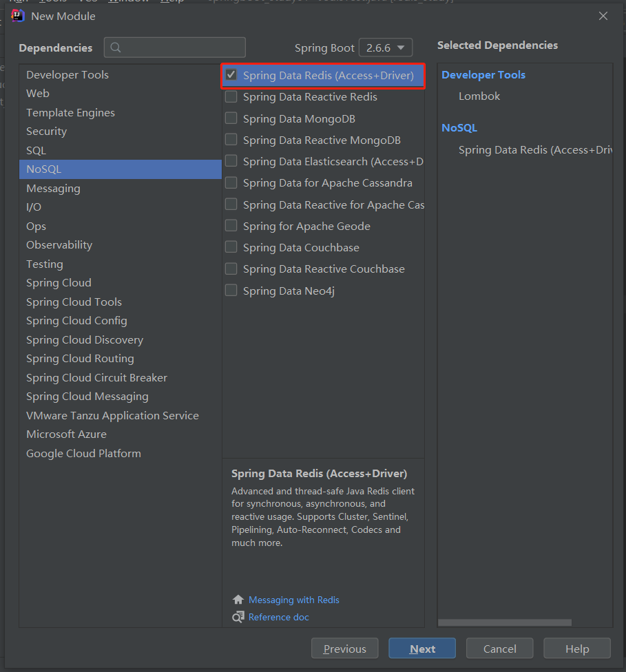The image size is (626, 672).
Task: Select Spring Cloud Config category
Action: coord(121,321)
